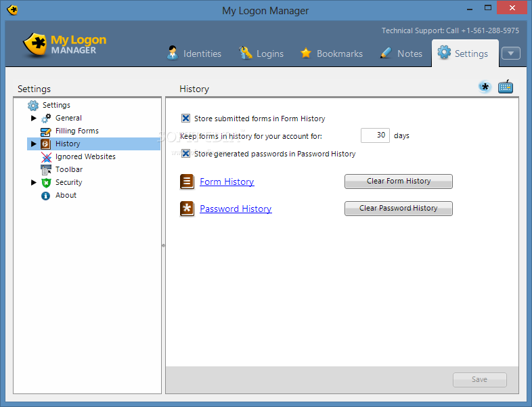This screenshot has width=532, height=407.
Task: Click the History book icon in tree
Action: tap(46, 144)
